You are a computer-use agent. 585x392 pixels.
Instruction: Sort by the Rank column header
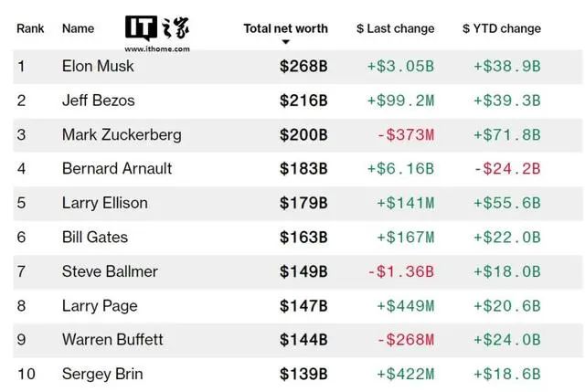pos(30,28)
